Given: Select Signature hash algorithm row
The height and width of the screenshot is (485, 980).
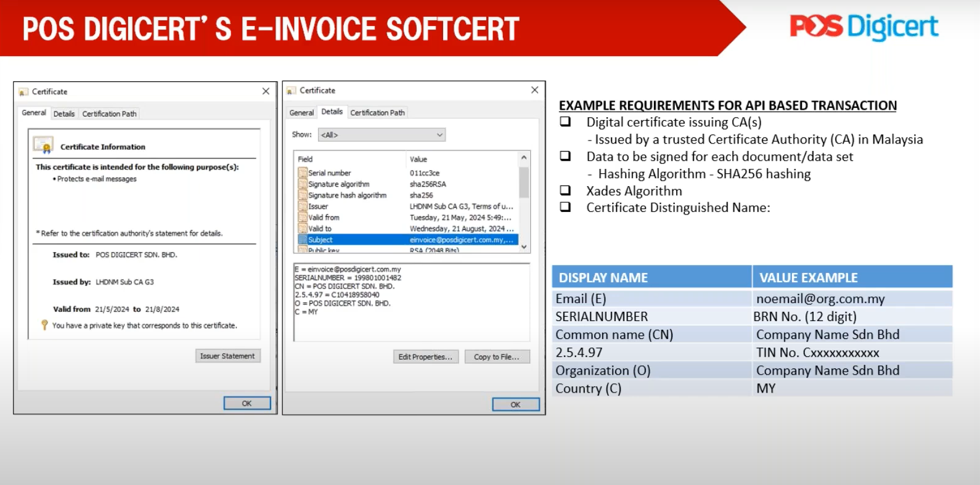Looking at the screenshot, I should 407,195.
